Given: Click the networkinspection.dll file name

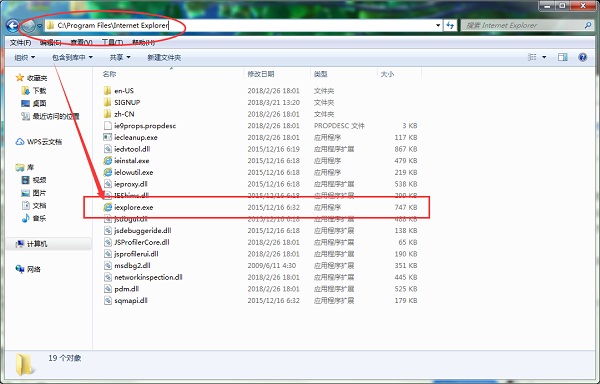Looking at the screenshot, I should pyautogui.click(x=148, y=277).
